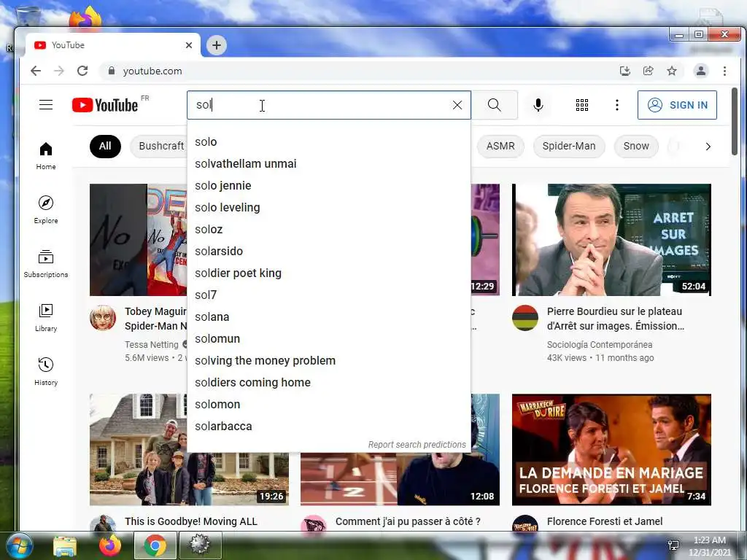
Task: Click the lock icon in address bar
Action: tap(112, 71)
